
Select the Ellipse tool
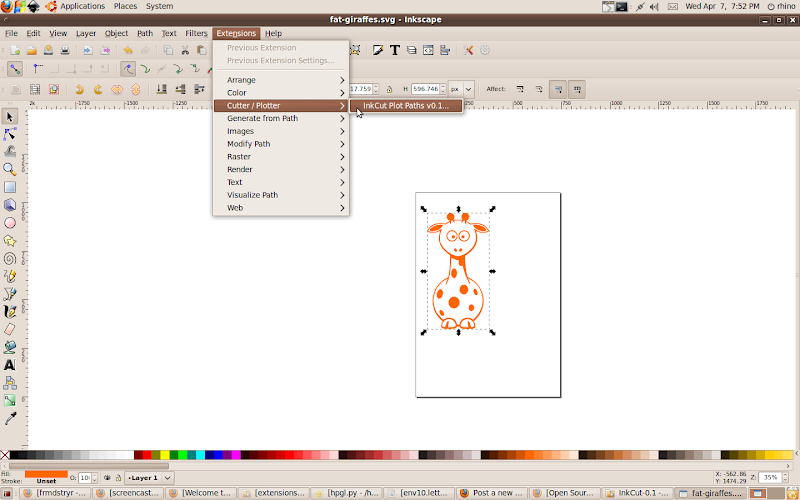(10, 223)
